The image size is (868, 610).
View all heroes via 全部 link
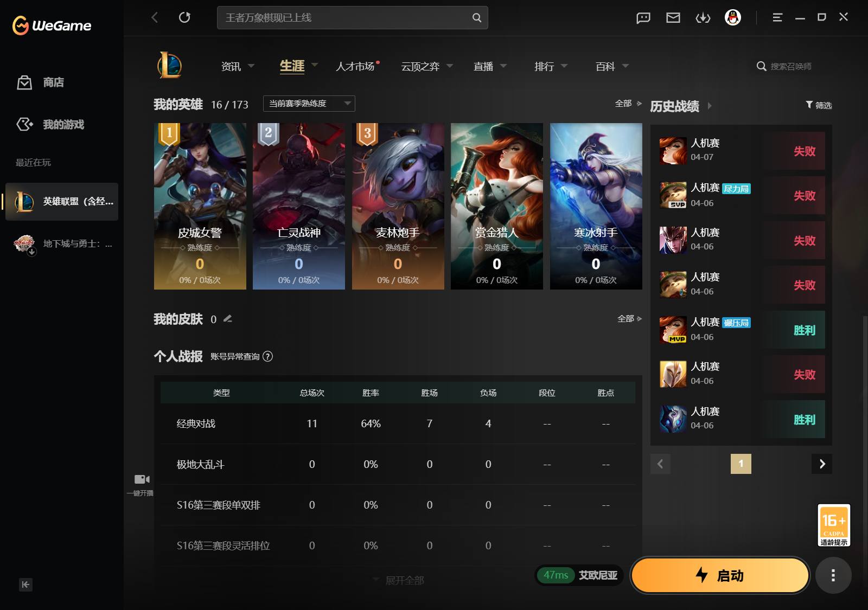point(628,103)
